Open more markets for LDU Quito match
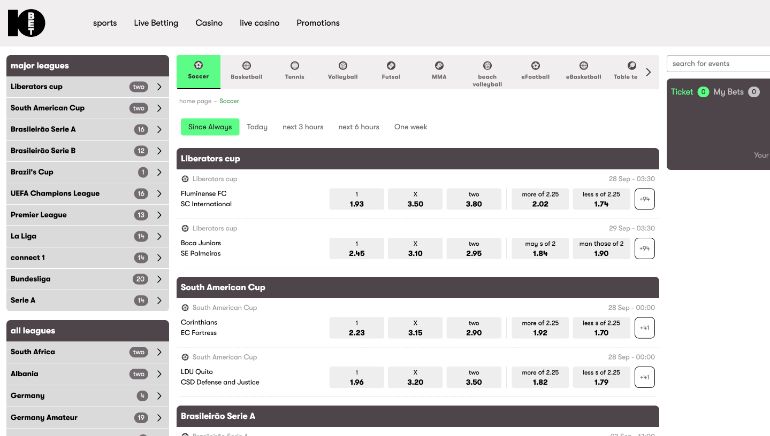The height and width of the screenshot is (436, 770). click(644, 377)
